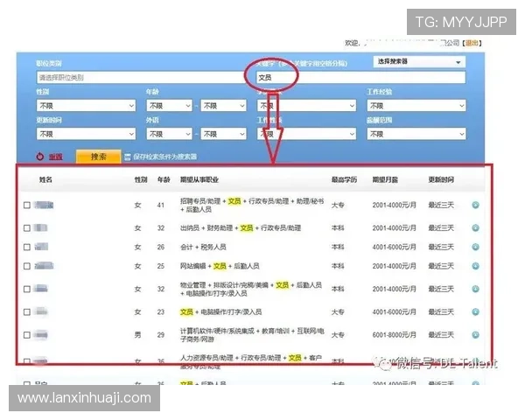Click the 更新时间 column header in results
The image size is (525, 420).
(441, 179)
